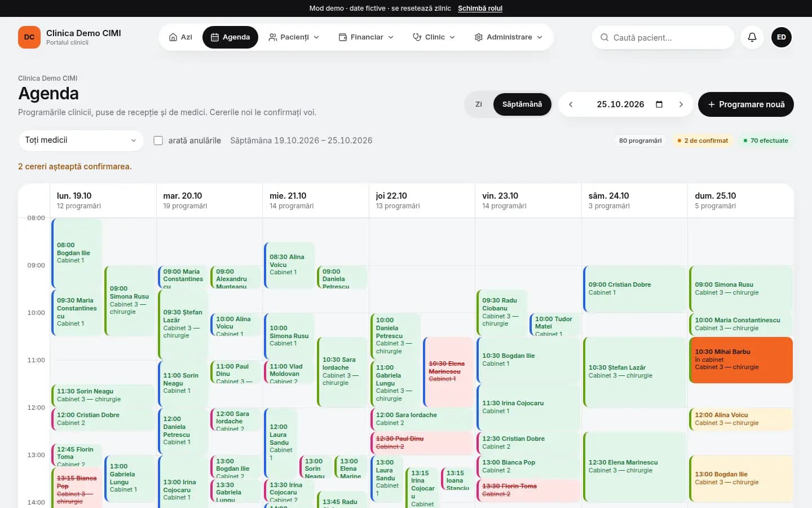812x508 pixels.
Task: Switch to Săptămână week view
Action: [x=522, y=104]
